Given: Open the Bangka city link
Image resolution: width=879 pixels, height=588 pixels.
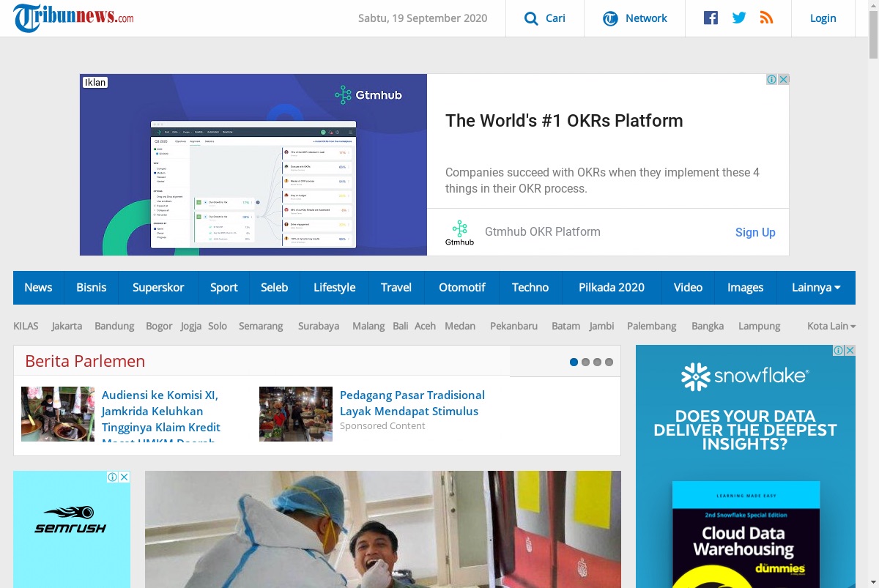Looking at the screenshot, I should click(708, 326).
